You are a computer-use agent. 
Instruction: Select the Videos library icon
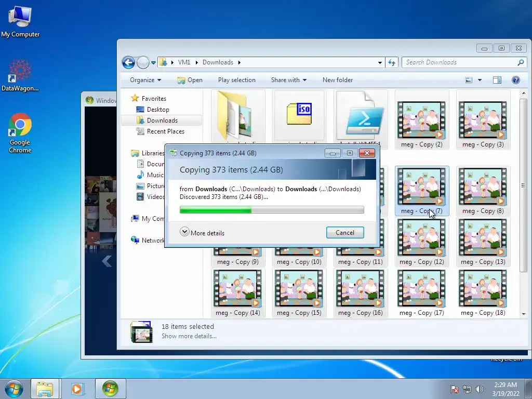pyautogui.click(x=140, y=197)
